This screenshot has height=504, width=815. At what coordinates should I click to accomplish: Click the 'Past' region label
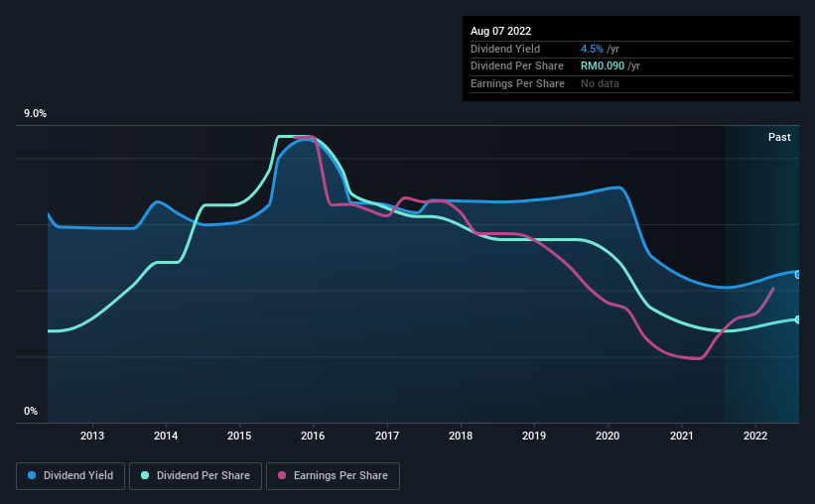point(779,137)
